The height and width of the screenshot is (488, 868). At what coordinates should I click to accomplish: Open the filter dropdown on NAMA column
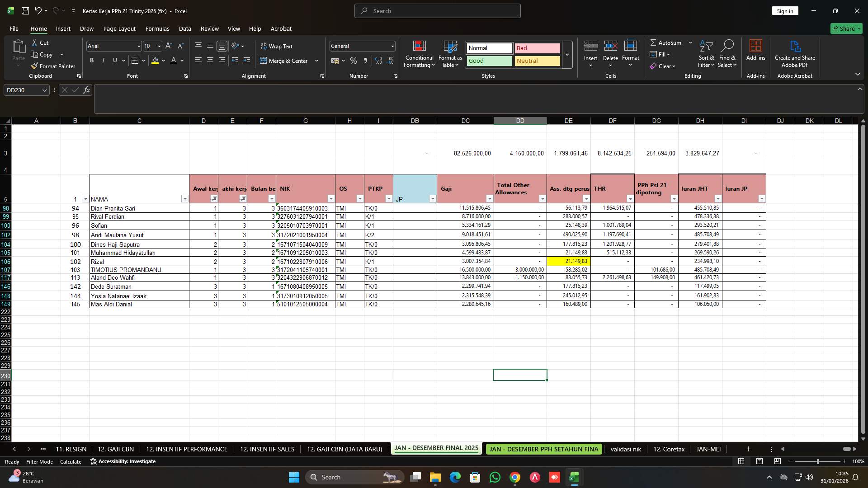185,199
